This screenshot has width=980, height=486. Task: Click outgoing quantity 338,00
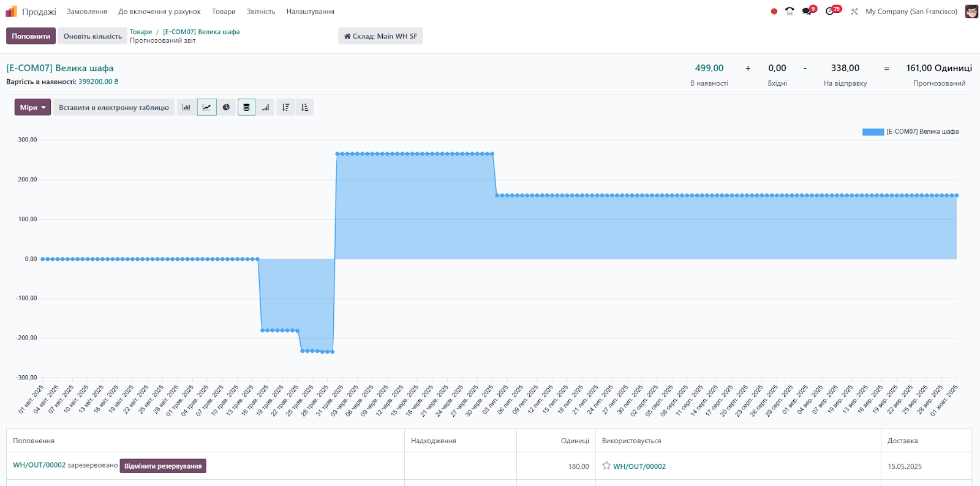pyautogui.click(x=845, y=68)
